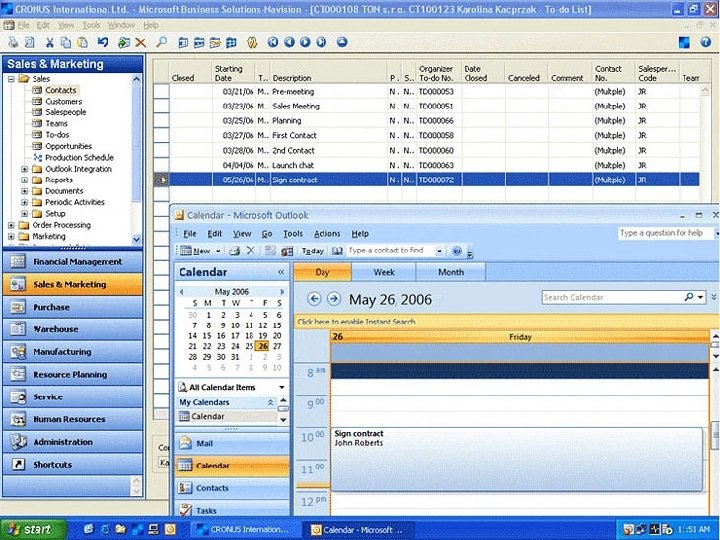Open Mail pane in Outlook navigation
The width and height of the screenshot is (720, 540).
(232, 444)
